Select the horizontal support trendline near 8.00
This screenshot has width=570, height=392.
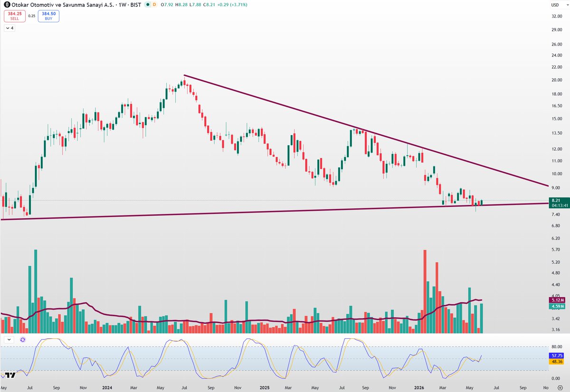(x=275, y=211)
